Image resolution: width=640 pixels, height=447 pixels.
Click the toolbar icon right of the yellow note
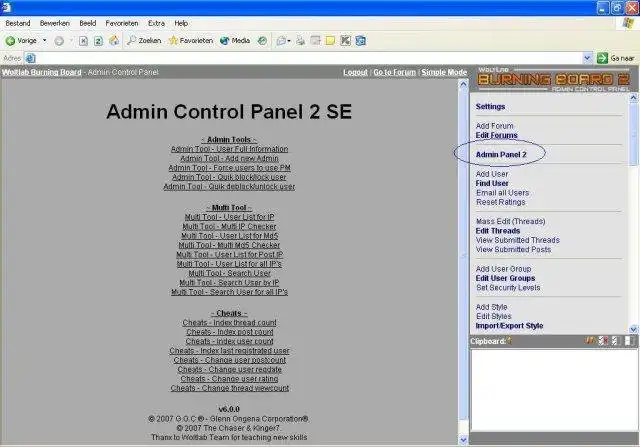345,41
